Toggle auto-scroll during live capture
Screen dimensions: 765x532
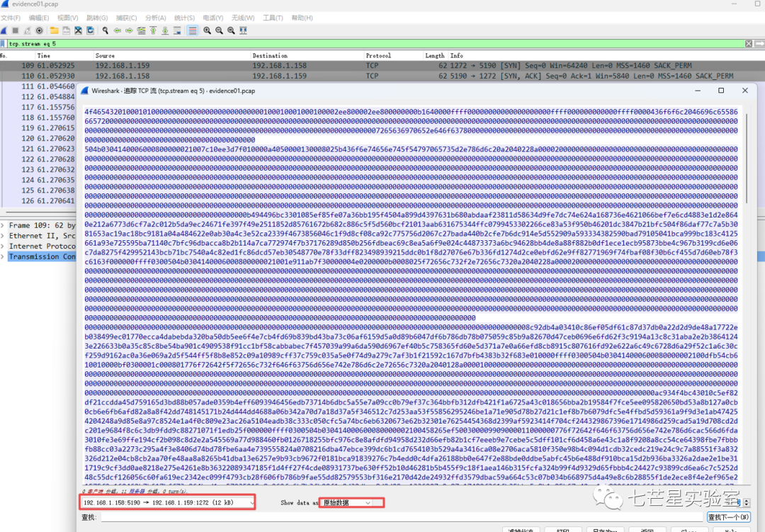pyautogui.click(x=178, y=30)
